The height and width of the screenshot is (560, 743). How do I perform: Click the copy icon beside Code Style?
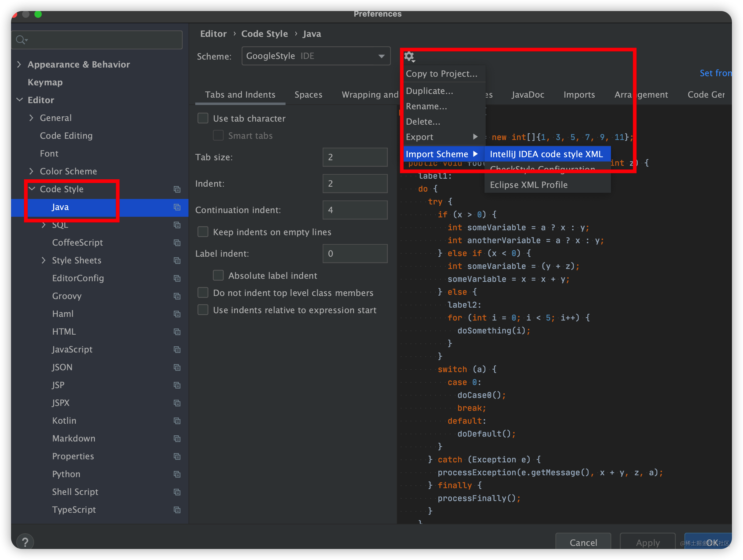pos(177,189)
